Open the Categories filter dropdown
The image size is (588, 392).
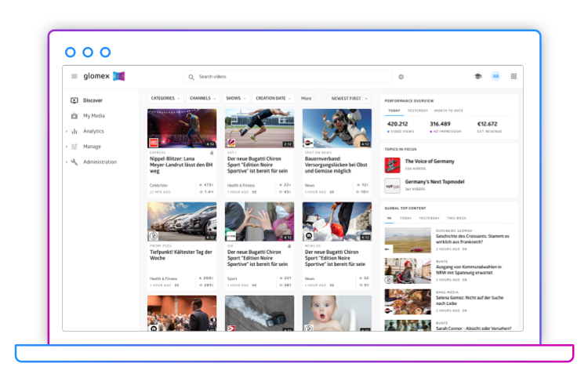(165, 99)
